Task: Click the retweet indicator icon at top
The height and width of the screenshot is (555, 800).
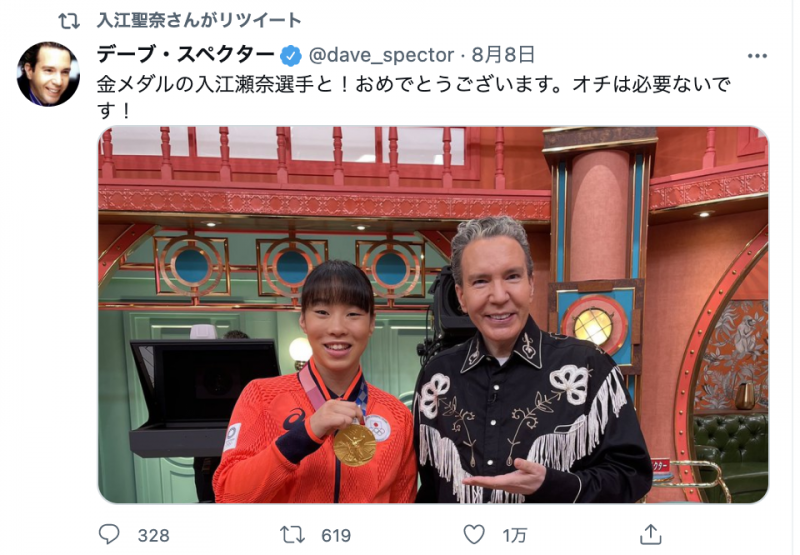Action: [x=69, y=21]
